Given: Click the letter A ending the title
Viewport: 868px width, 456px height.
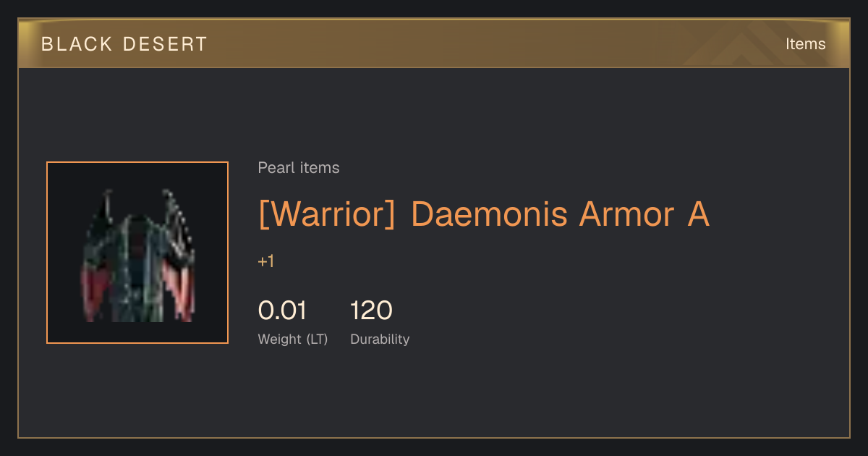Looking at the screenshot, I should click(x=697, y=214).
